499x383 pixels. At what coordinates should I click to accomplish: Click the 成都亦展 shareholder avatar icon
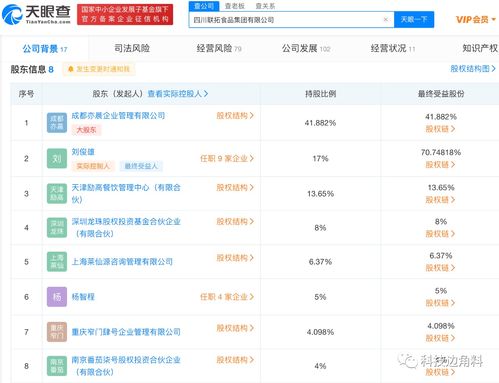pos(57,123)
